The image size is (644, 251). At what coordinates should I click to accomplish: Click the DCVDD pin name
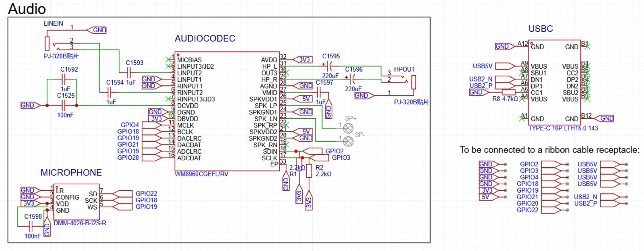pyautogui.click(x=188, y=106)
